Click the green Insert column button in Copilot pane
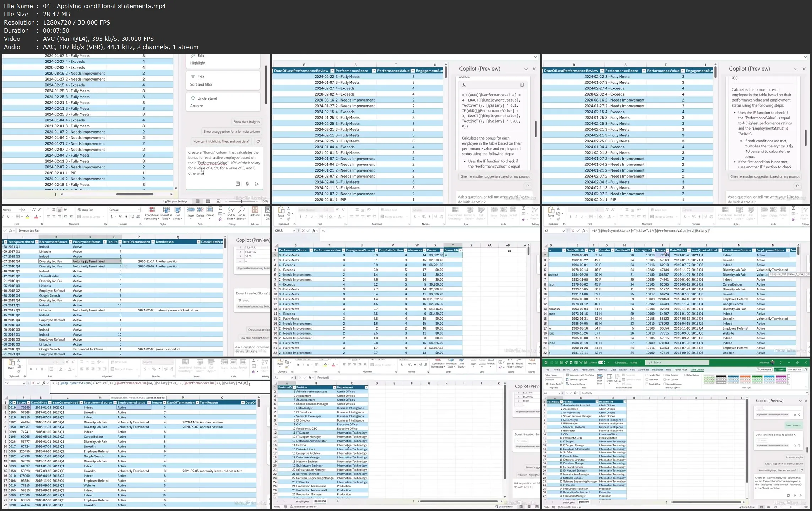 click(794, 425)
